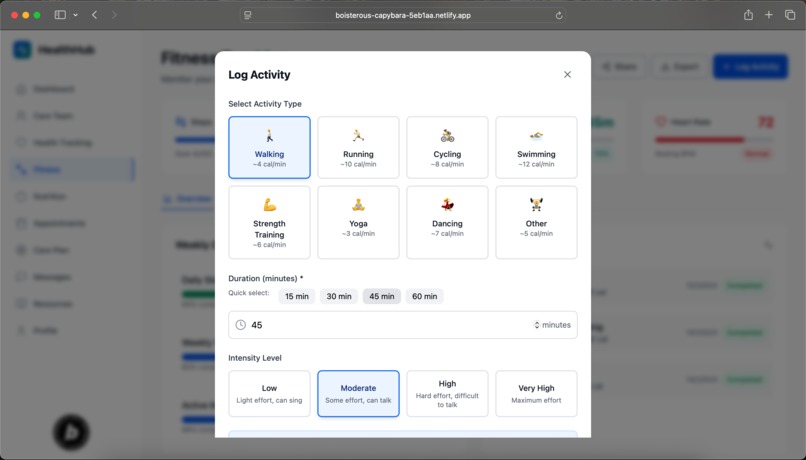Open Nutrition in the blurred sidebar
Image resolution: width=806 pixels, height=460 pixels.
[x=72, y=196]
